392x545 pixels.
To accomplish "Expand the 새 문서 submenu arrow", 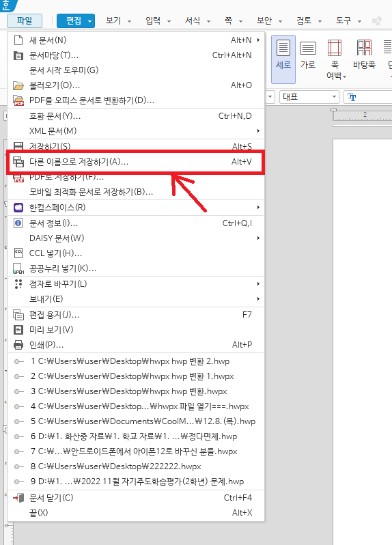I will 258,40.
